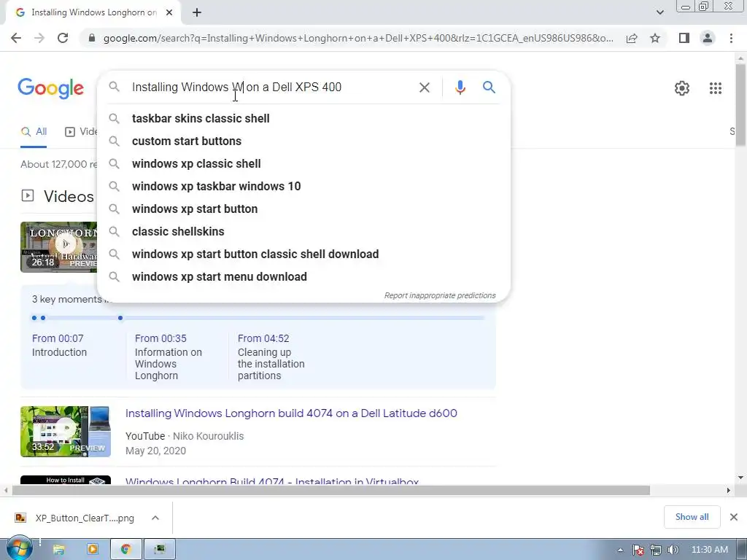The height and width of the screenshot is (560, 747).
Task: Jump to From 00:35 Information on Windows Longhorn
Action: coord(169,357)
